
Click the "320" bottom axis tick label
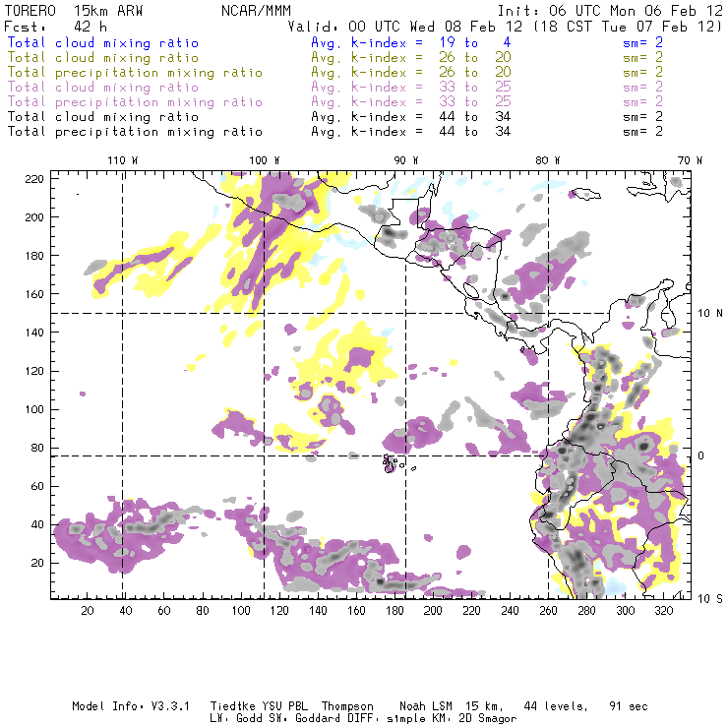coord(664,611)
